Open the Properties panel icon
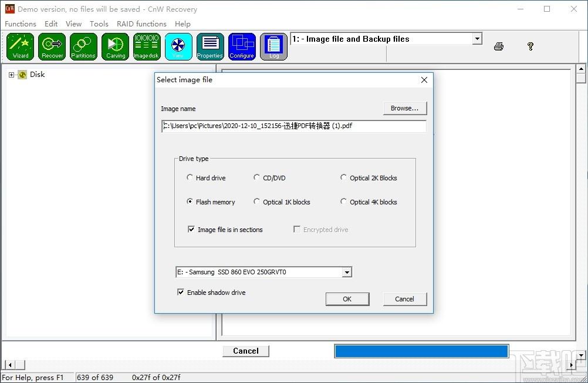 (210, 46)
